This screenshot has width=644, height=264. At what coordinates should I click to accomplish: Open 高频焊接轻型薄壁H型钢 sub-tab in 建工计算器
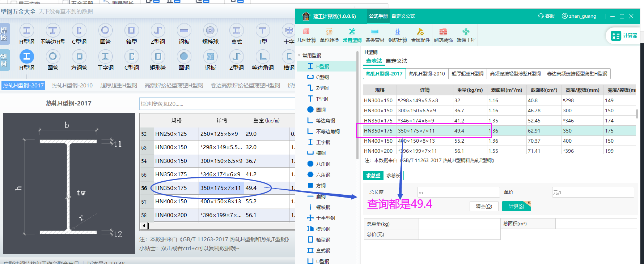[x=515, y=74]
